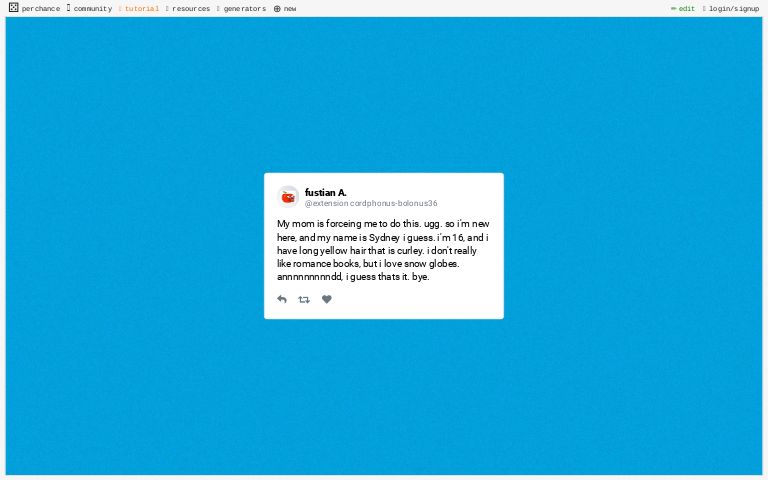This screenshot has height=480, width=768.
Task: Go to the resources page
Action: [x=190, y=9]
